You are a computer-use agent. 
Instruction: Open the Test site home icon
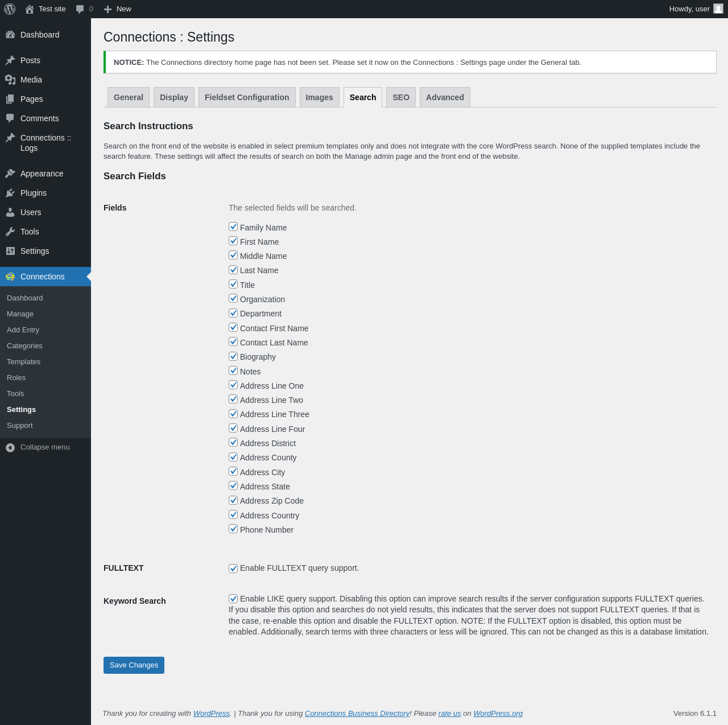(x=30, y=9)
